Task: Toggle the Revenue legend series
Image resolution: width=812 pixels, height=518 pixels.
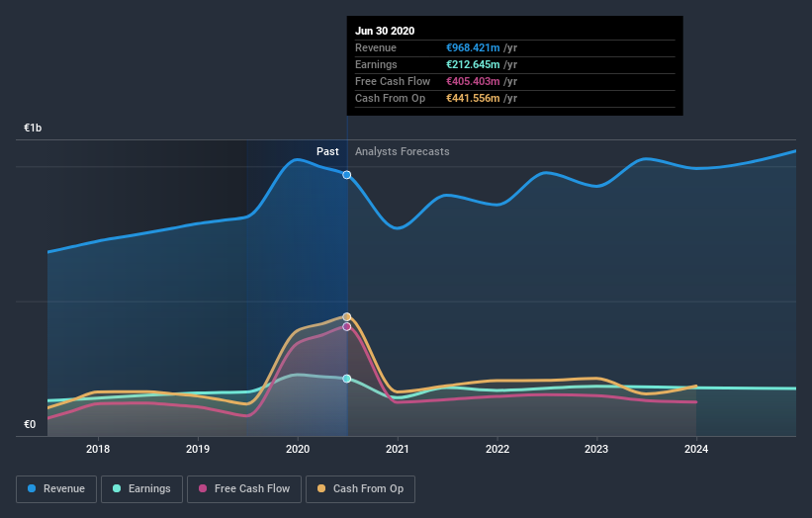Action: (56, 489)
